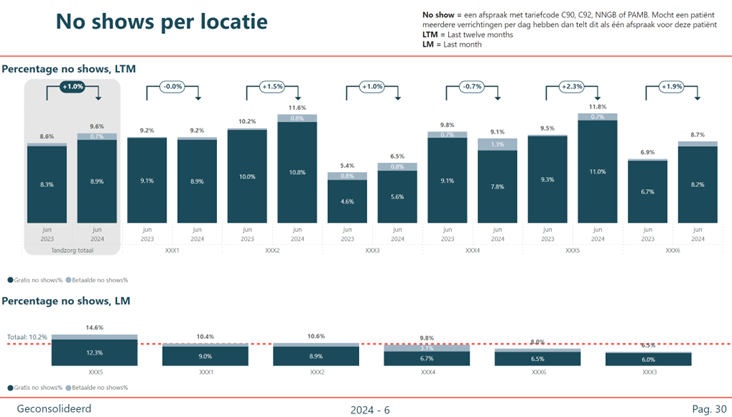
Task: Click the landzorg totaal axis label
Action: click(x=72, y=251)
